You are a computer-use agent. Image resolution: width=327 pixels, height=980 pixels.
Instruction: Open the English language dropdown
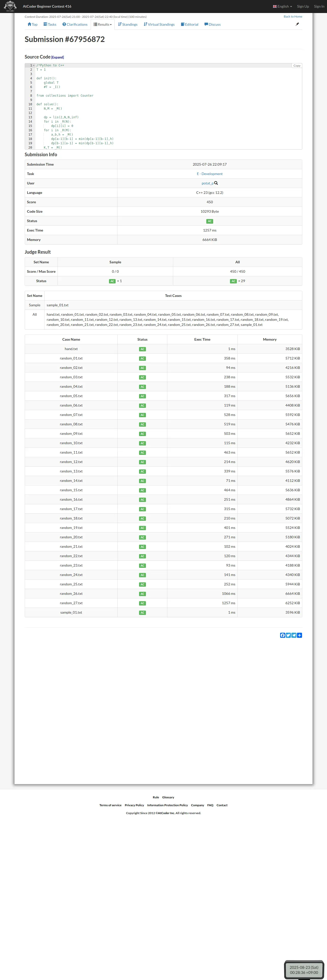click(x=282, y=6)
